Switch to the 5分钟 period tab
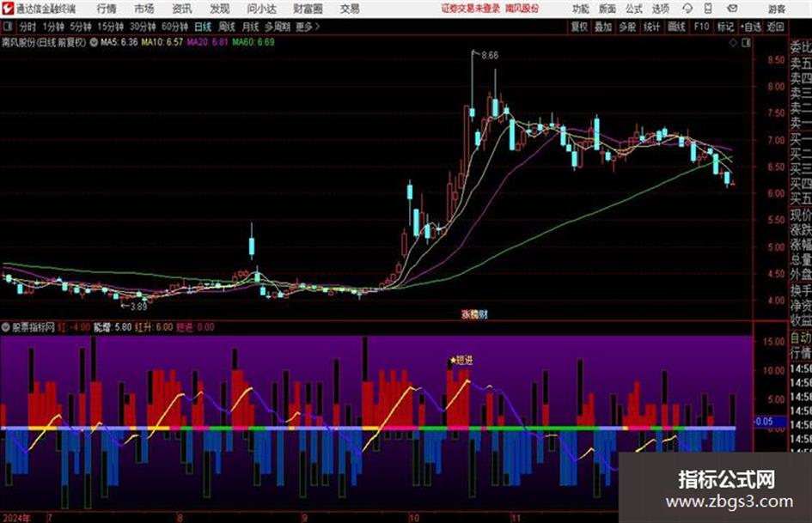Image resolution: width=812 pixels, height=523 pixels. tap(81, 27)
